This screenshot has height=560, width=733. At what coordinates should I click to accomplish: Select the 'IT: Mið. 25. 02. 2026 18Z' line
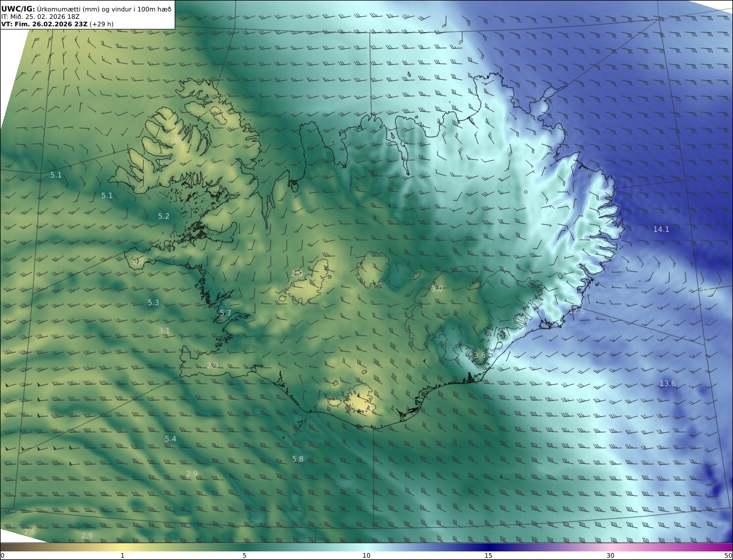pos(40,17)
